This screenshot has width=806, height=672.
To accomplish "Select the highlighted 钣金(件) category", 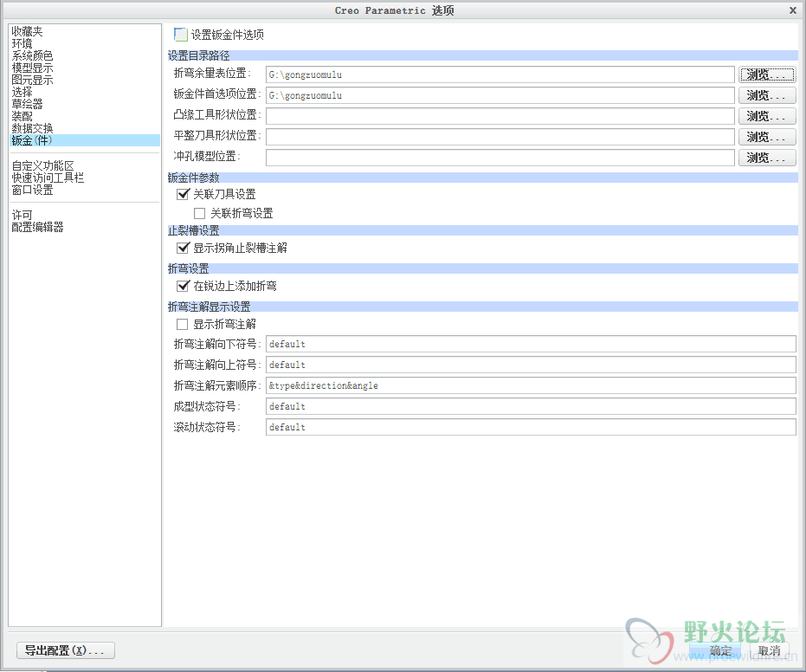I will 85,140.
